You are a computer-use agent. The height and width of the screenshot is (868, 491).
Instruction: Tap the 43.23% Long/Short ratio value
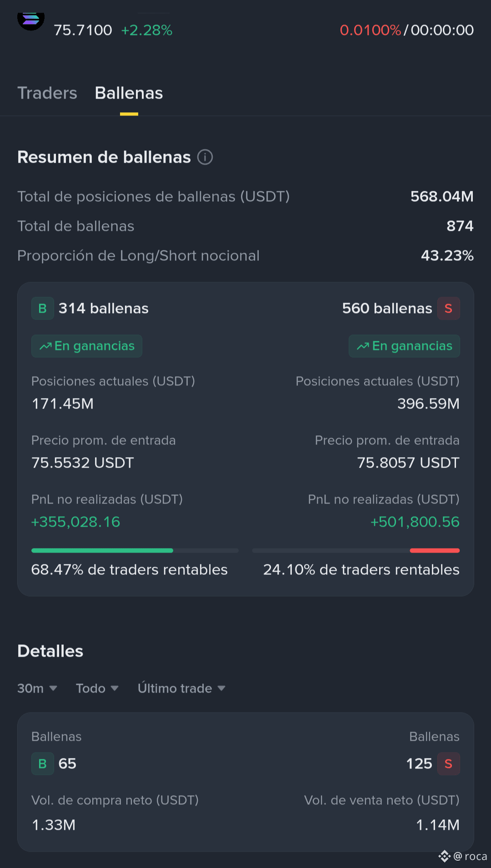447,256
